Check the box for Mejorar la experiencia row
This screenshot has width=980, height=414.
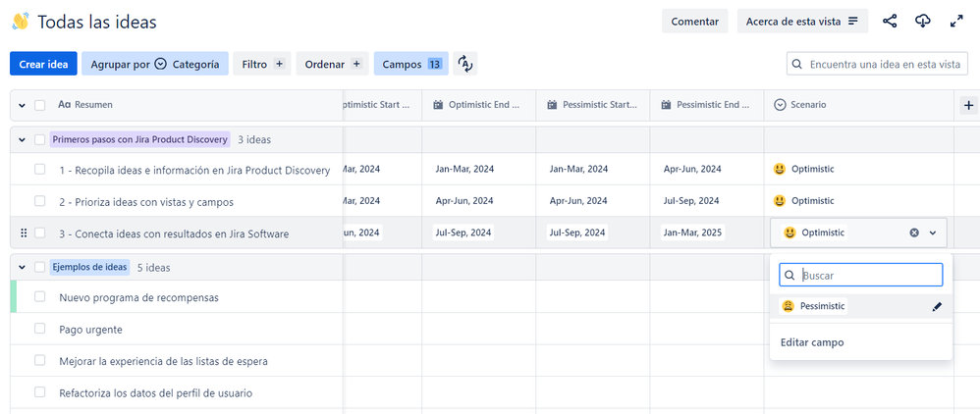tap(40, 360)
